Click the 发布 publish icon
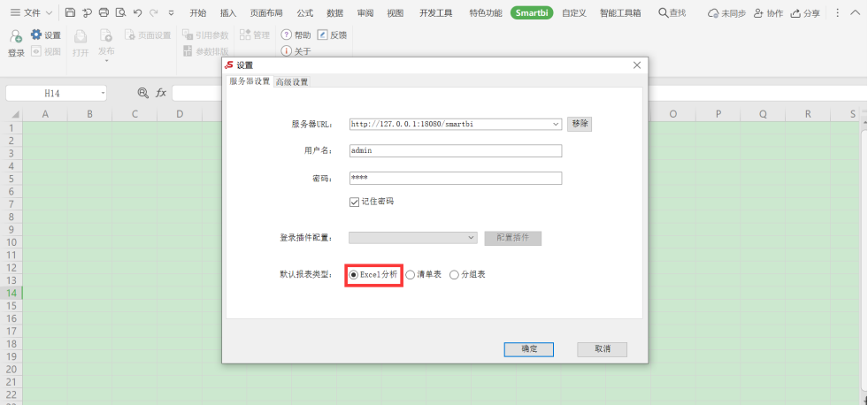 tap(105, 36)
